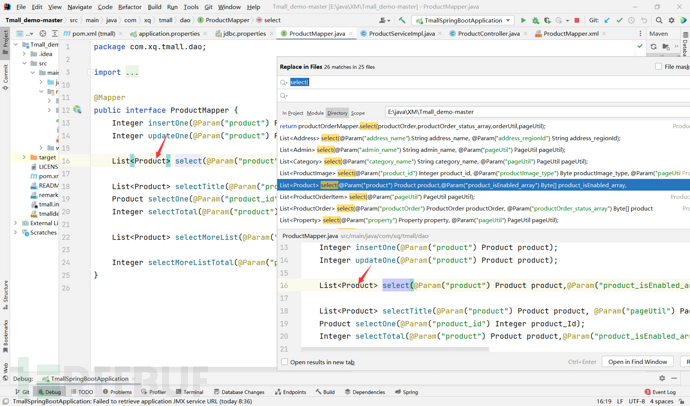Open the Database Changes tool window
Viewport: 690px width, 406px height.
click(x=239, y=392)
